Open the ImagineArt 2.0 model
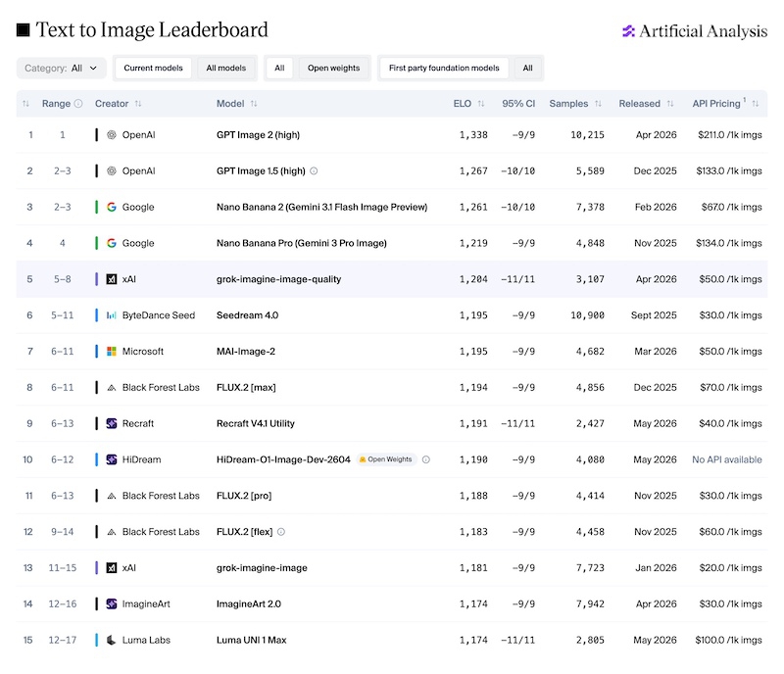Screen dimensions: 784x674 pos(249,604)
